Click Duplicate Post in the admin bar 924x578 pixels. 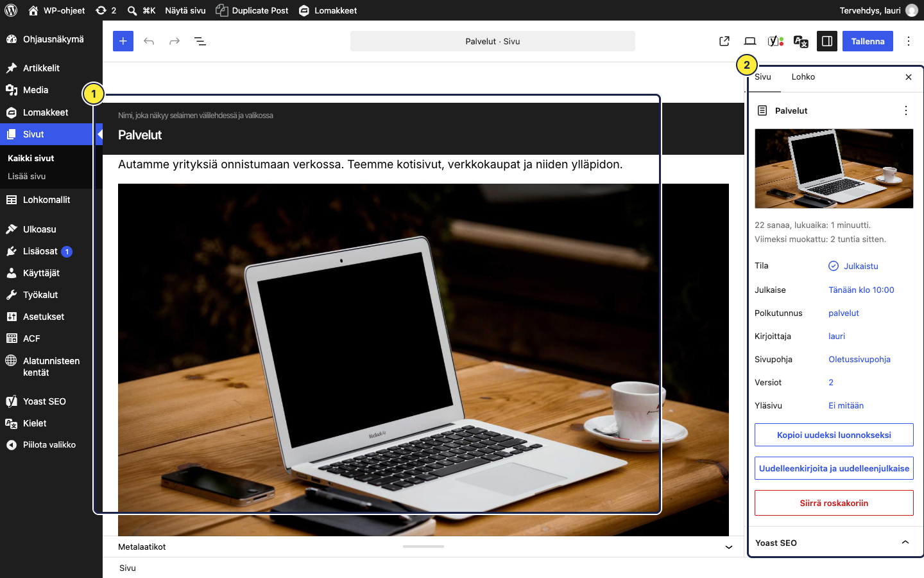point(252,10)
